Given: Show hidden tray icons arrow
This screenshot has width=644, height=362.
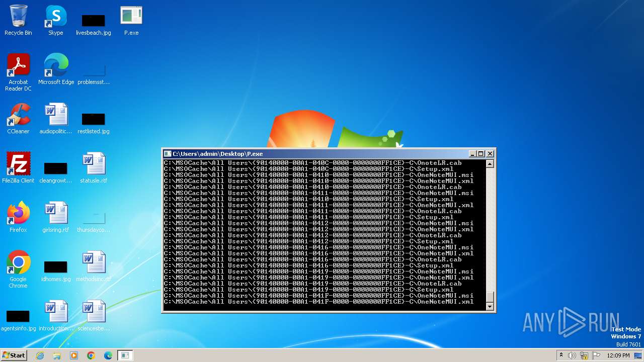Looking at the screenshot, I should (x=561, y=355).
